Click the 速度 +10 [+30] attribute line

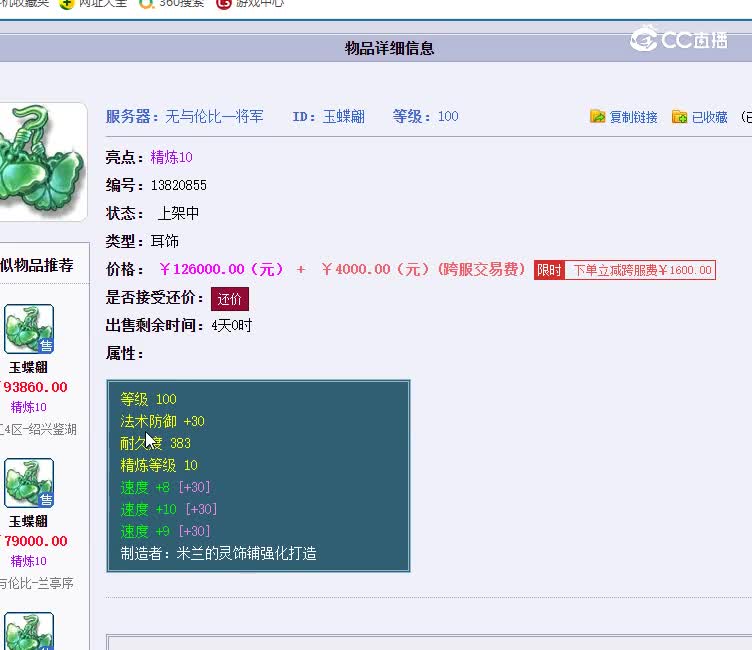[168, 509]
